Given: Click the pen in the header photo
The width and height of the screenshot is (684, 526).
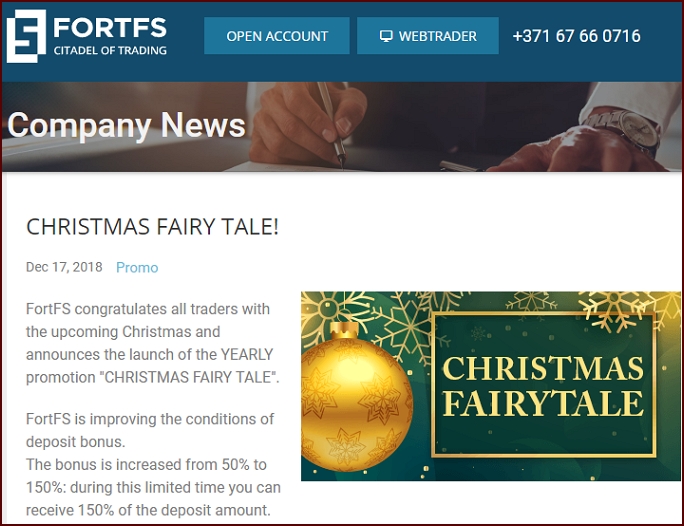Looking at the screenshot, I should [x=332, y=124].
